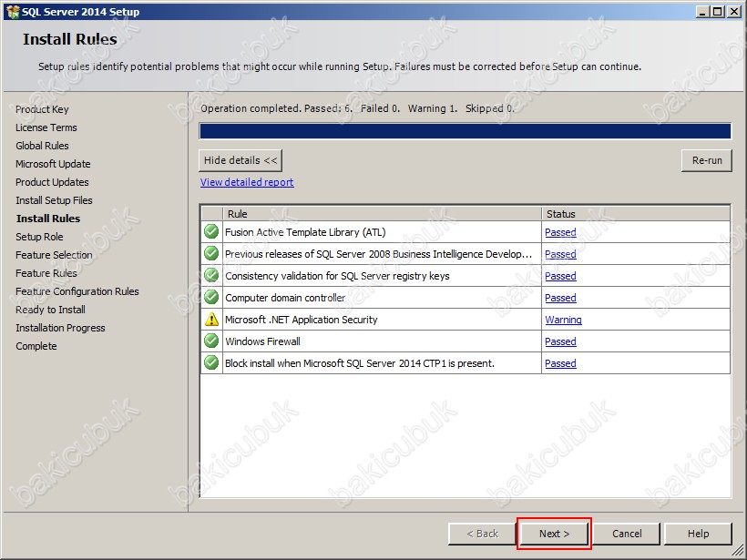Select Feature Rules in the sidebar
This screenshot has width=747, height=560.
tap(46, 273)
